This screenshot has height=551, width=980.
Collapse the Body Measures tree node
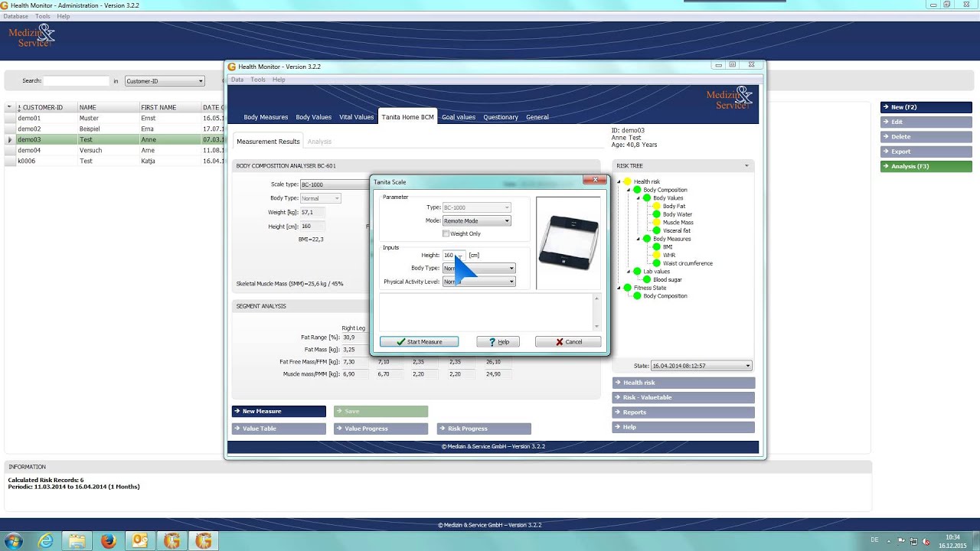tap(639, 239)
